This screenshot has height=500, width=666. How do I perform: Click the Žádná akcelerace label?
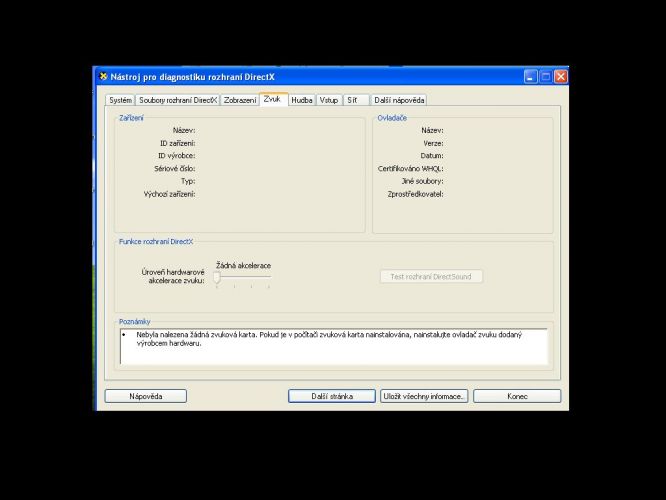coord(243,266)
